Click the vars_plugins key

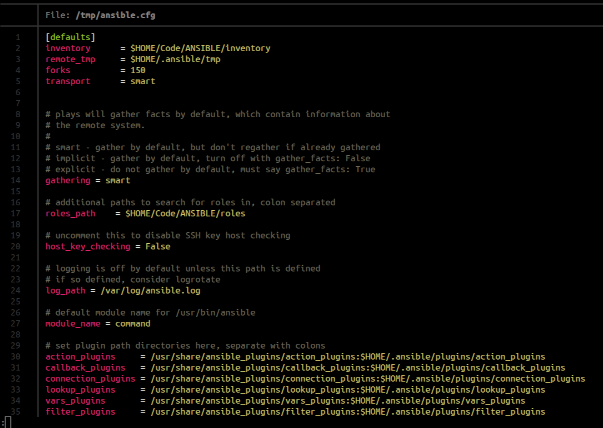[75, 401]
